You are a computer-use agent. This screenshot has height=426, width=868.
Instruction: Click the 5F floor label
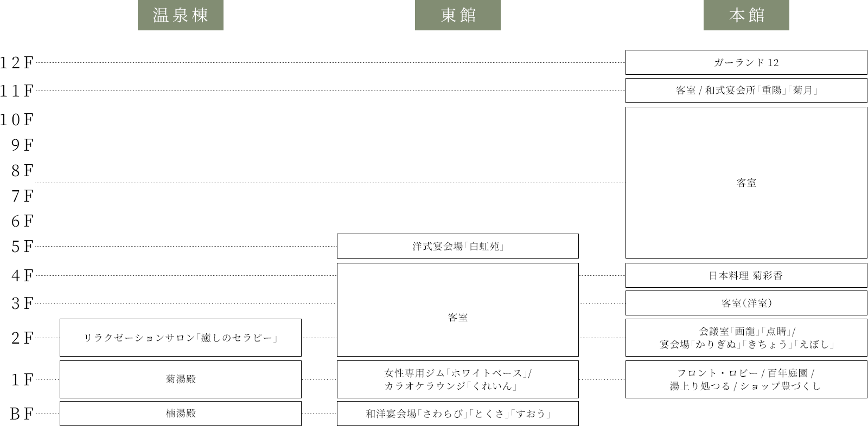pos(22,247)
